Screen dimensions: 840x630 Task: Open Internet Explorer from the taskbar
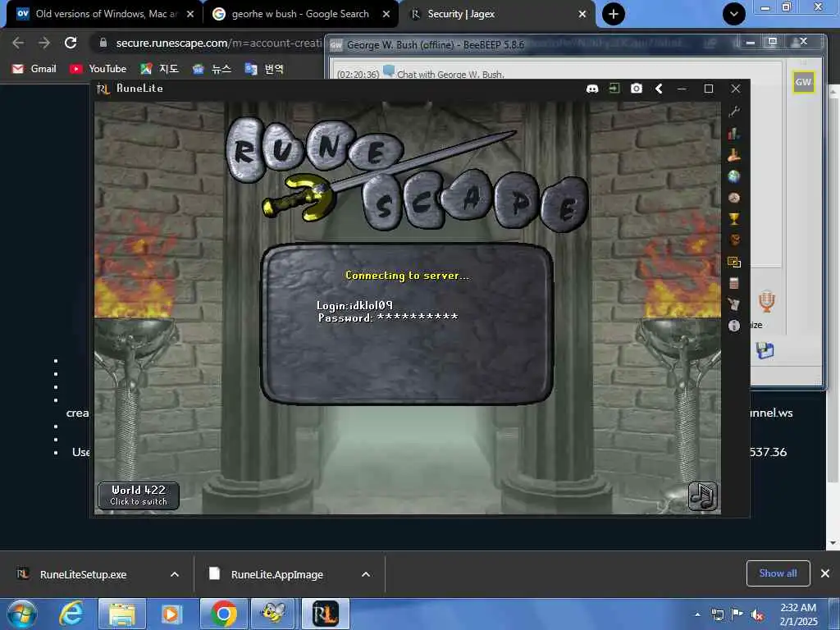click(x=71, y=614)
